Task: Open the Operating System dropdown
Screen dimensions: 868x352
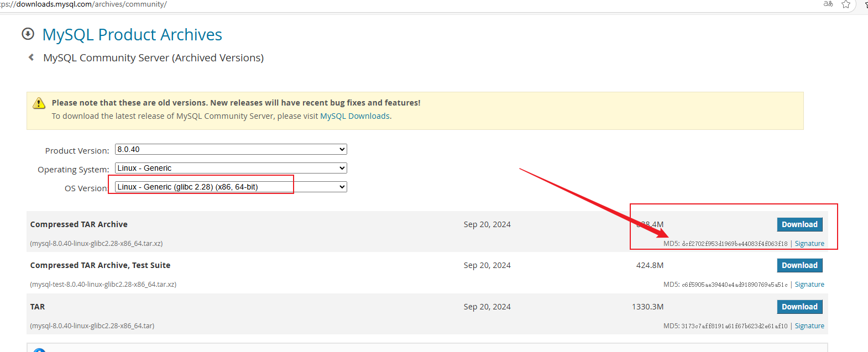Action: (231, 168)
